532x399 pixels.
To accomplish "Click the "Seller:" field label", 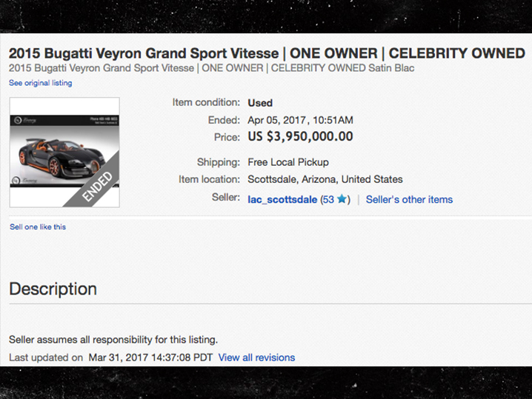I will coord(225,198).
